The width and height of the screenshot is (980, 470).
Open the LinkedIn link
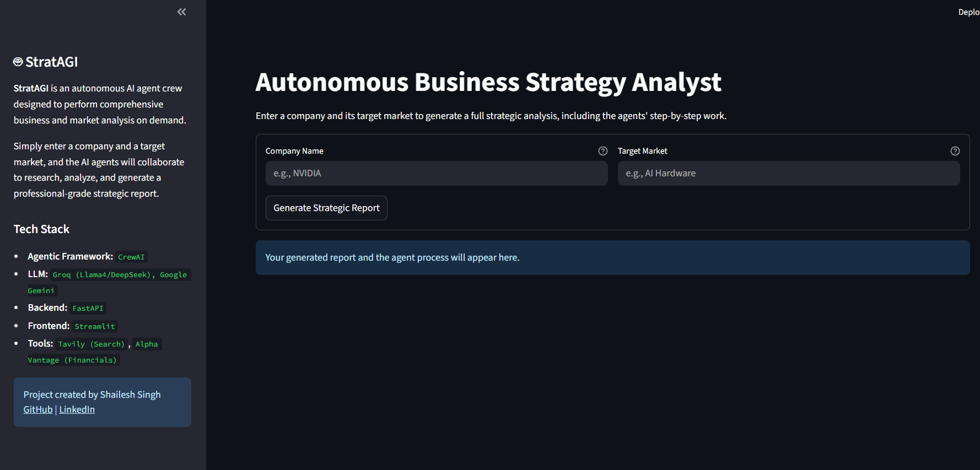coord(77,410)
